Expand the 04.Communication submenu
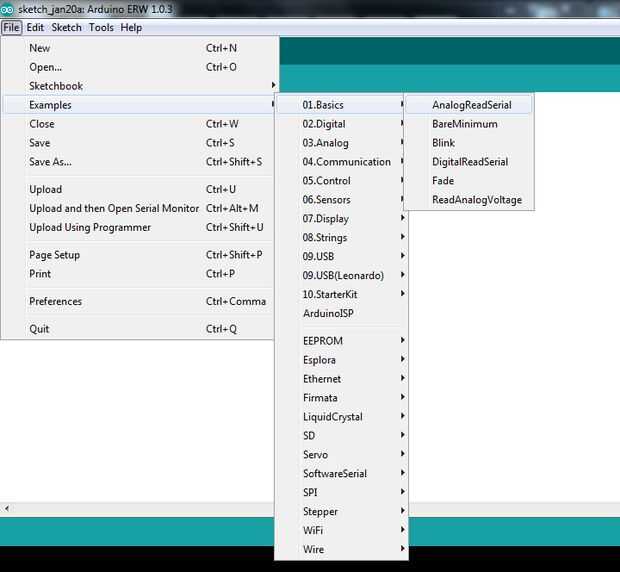 341,162
